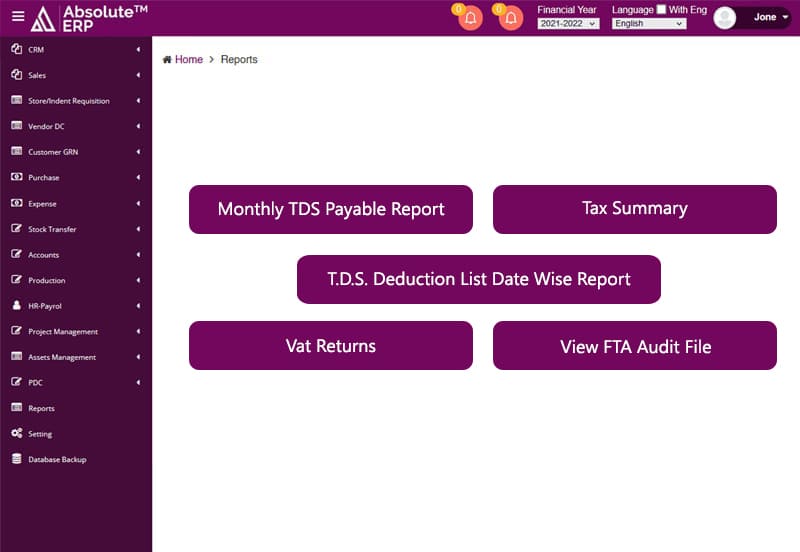The height and width of the screenshot is (552, 800).
Task: Open the Financial Year dropdown
Action: [x=568, y=23]
